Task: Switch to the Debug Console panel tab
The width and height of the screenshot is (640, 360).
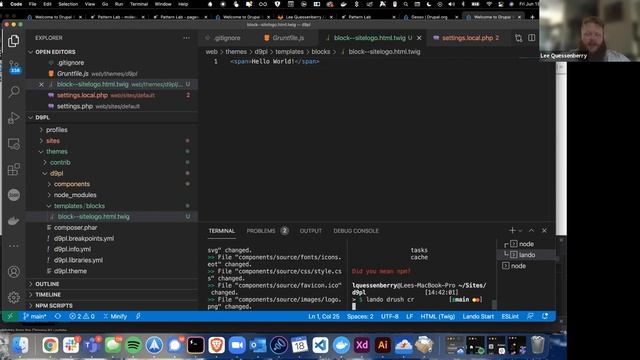Action: pyautogui.click(x=356, y=231)
